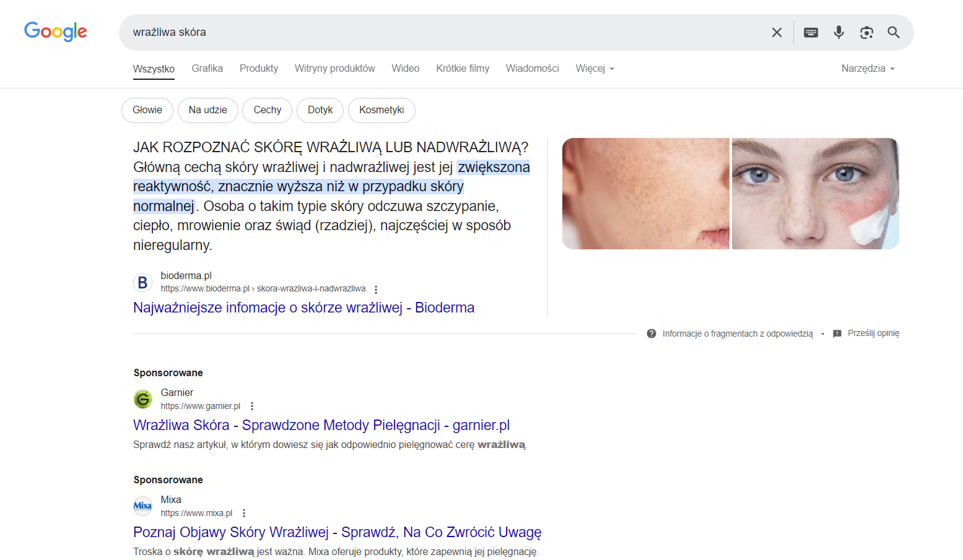Click the Mixa site favicon
963x560 pixels.
(142, 506)
